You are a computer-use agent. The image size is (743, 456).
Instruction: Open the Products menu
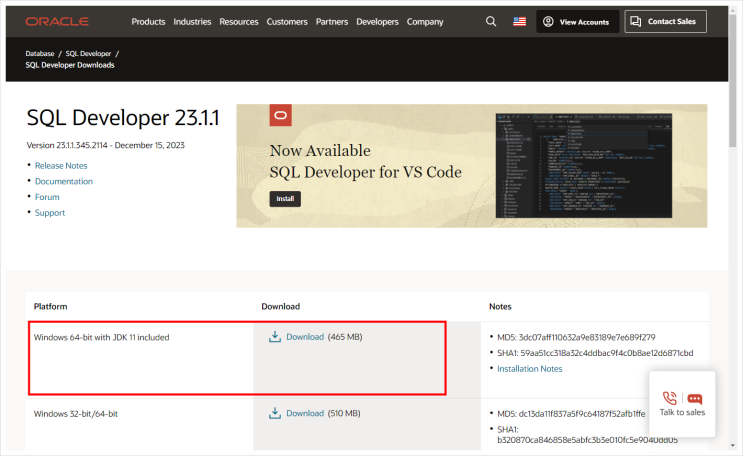(148, 21)
